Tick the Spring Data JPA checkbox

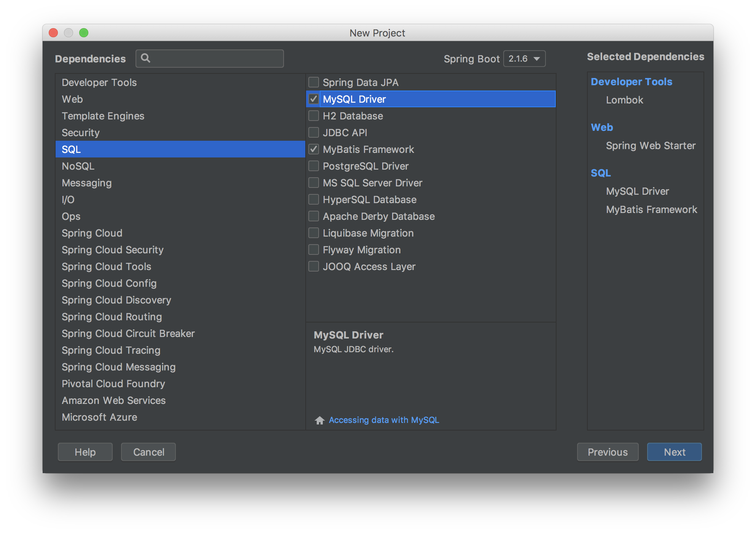(314, 82)
